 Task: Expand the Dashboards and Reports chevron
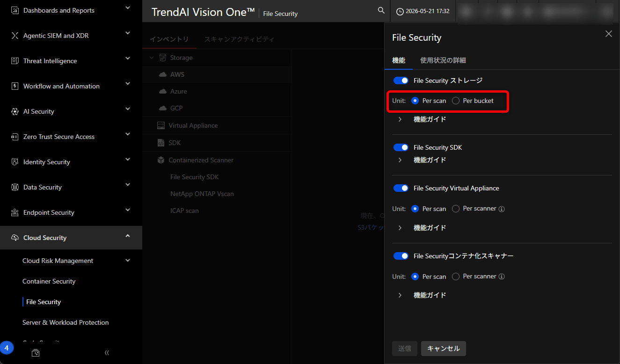pos(128,8)
